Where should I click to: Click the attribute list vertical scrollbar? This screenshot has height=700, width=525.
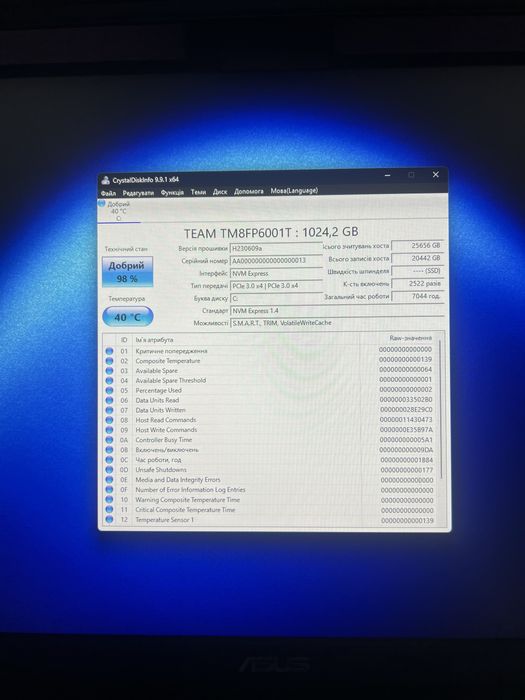440,408
